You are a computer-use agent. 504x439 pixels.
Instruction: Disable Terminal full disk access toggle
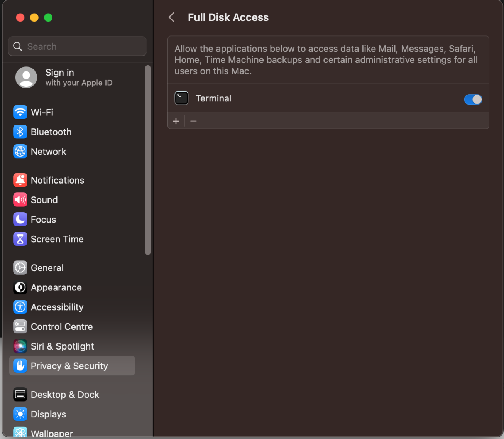coord(473,100)
